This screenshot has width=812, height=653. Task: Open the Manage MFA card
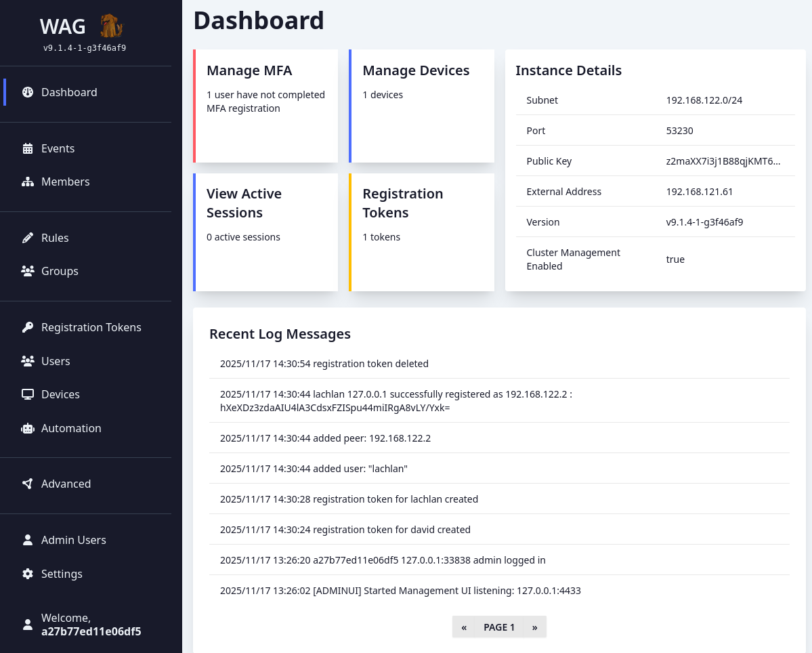[265, 106]
